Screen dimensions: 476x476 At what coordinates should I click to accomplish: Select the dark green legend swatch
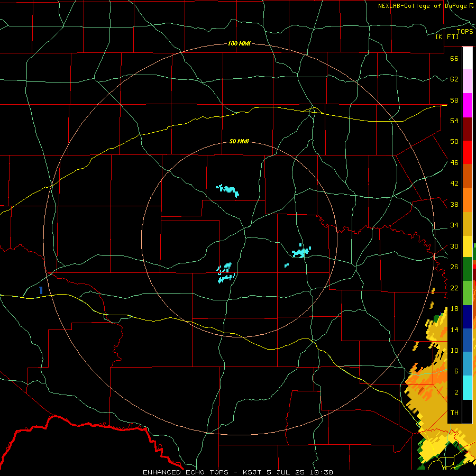pyautogui.click(x=467, y=269)
